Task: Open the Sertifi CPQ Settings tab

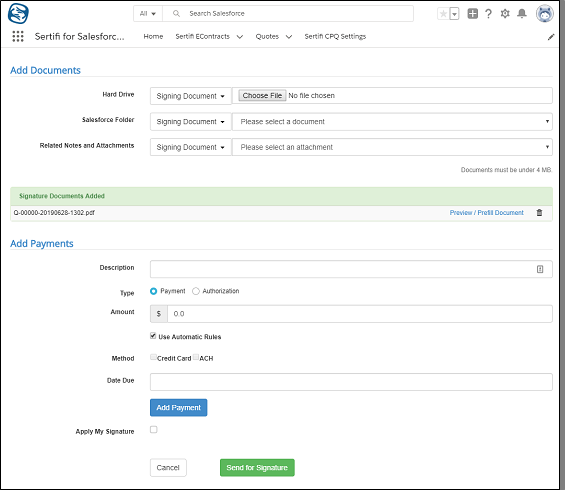Action: click(x=335, y=36)
